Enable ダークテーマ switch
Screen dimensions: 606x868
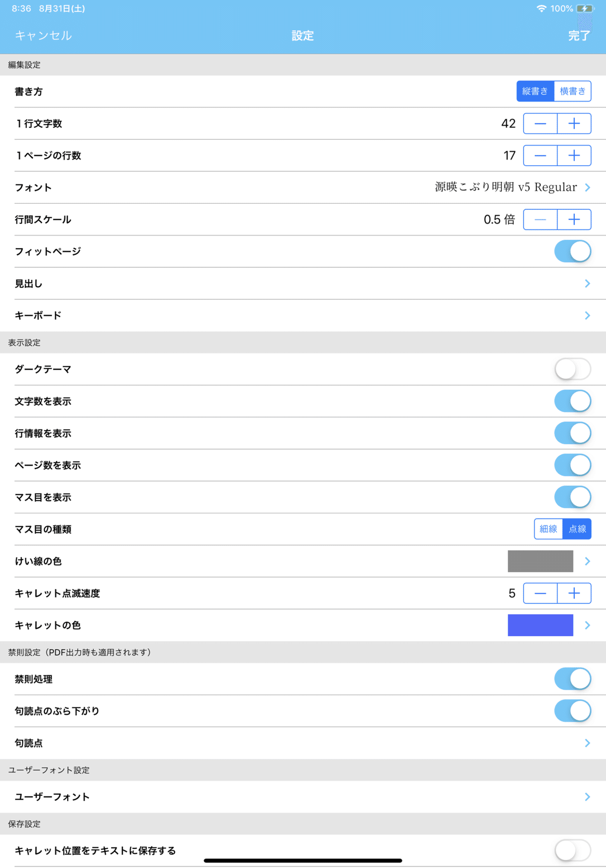(x=573, y=369)
